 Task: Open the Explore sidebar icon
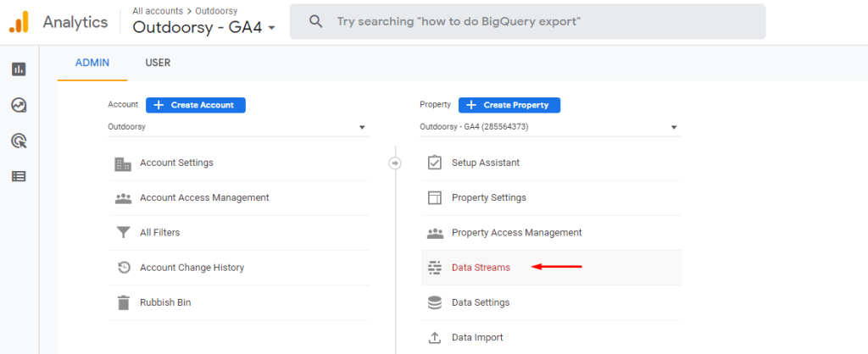[x=19, y=105]
